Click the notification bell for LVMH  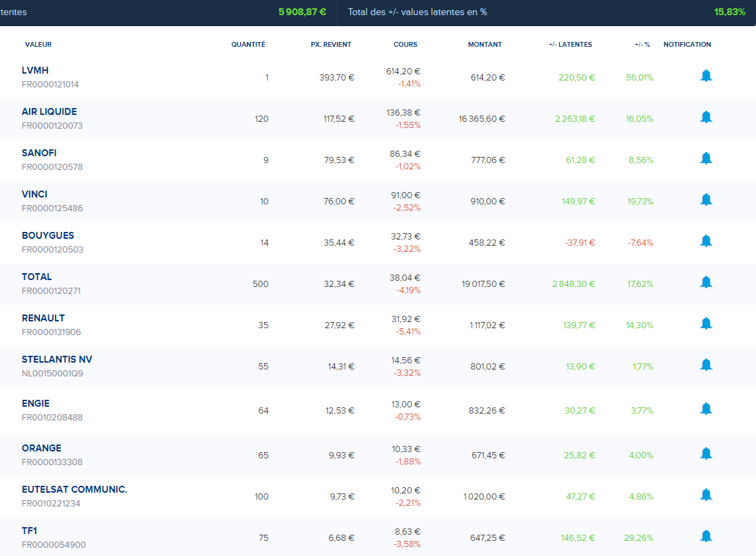(x=706, y=76)
